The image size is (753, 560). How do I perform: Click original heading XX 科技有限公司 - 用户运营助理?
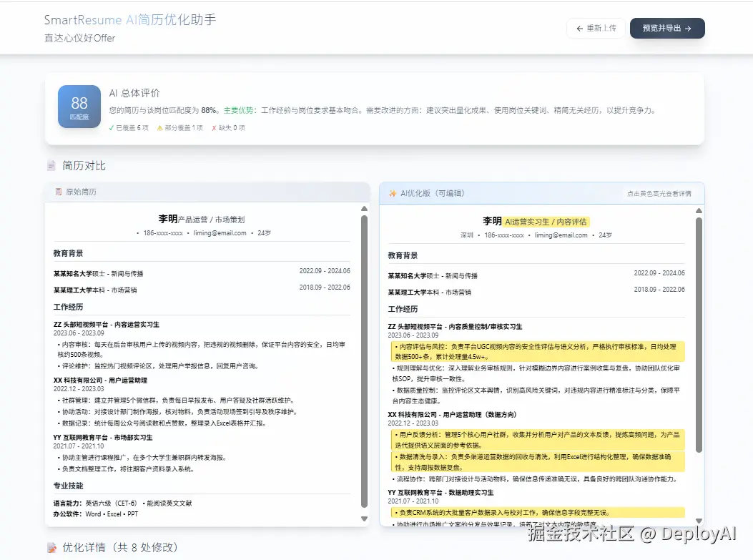tap(100, 380)
